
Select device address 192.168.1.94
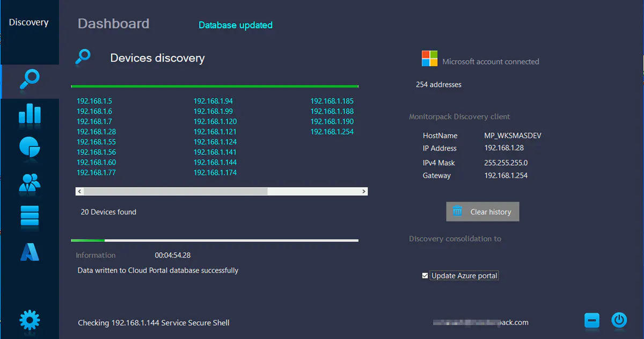[213, 101]
